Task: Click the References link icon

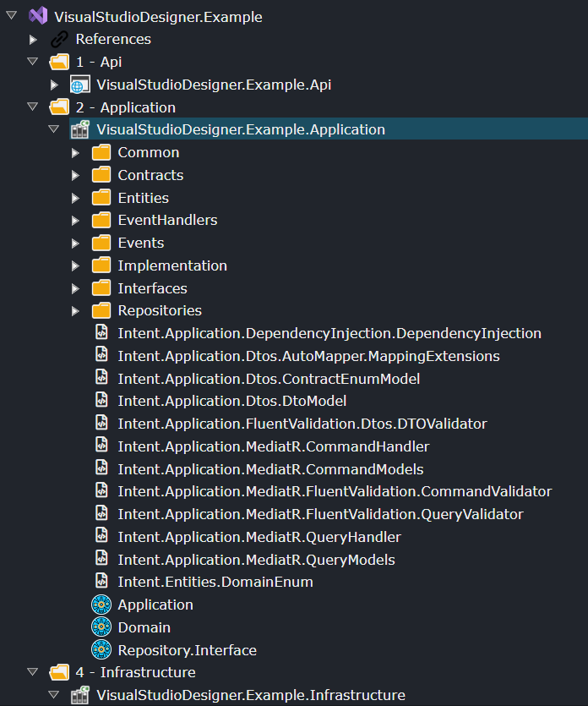Action: pyautogui.click(x=59, y=39)
